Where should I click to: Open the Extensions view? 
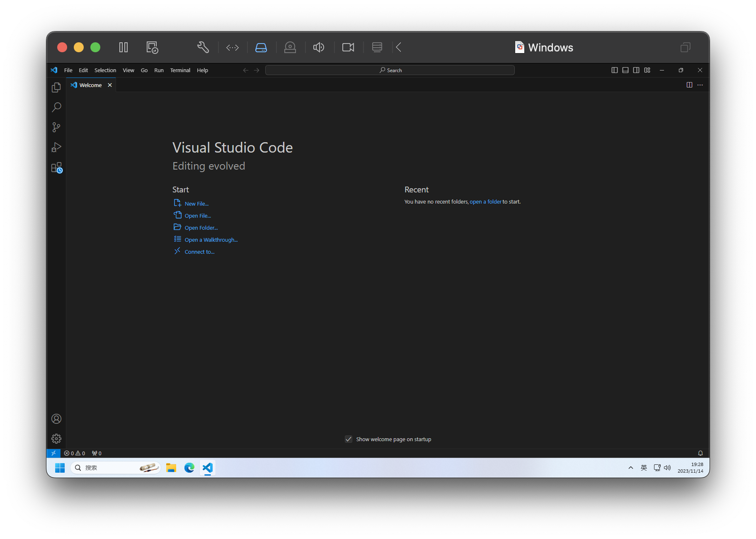coord(56,168)
